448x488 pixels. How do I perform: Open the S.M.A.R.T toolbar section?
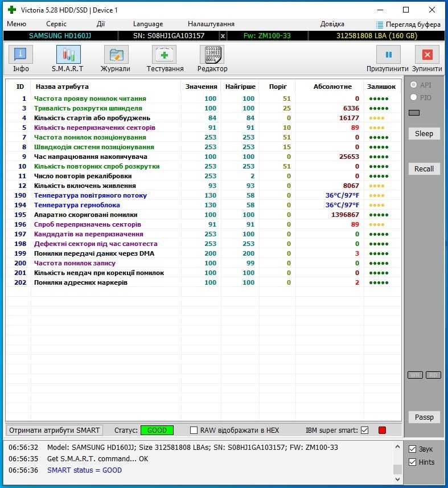point(68,59)
